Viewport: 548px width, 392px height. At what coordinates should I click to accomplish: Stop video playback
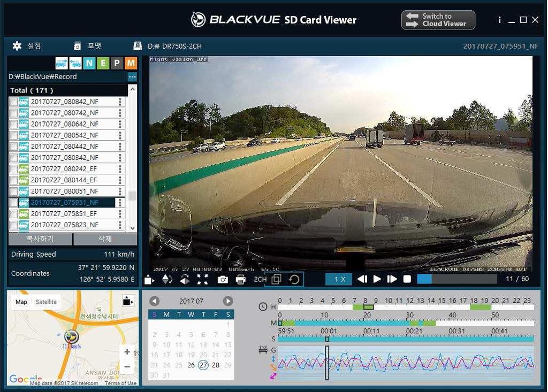coord(407,279)
